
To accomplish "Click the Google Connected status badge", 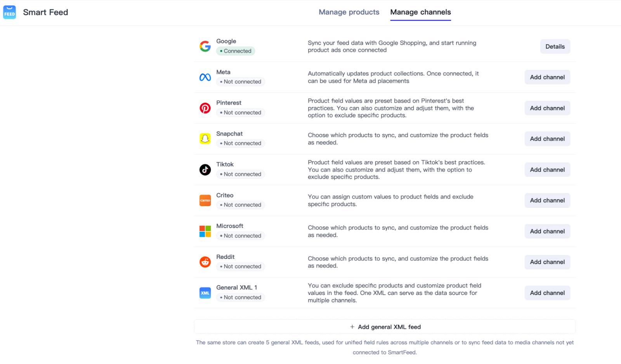I will pyautogui.click(x=236, y=51).
